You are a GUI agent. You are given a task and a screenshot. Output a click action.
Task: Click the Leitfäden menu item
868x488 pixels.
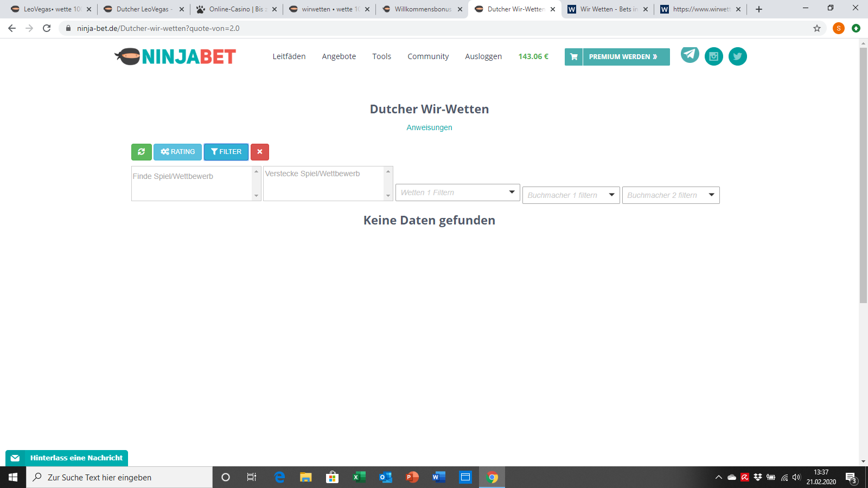(x=289, y=56)
